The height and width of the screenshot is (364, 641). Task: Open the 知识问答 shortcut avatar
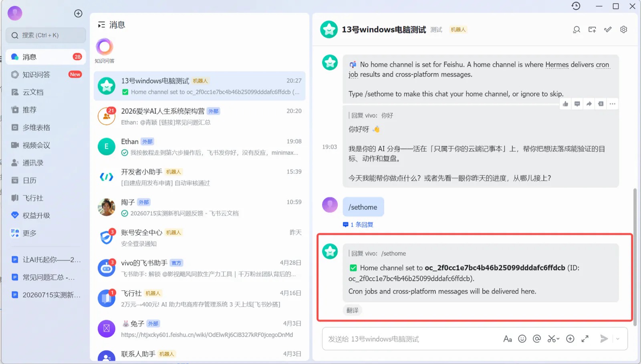[105, 47]
